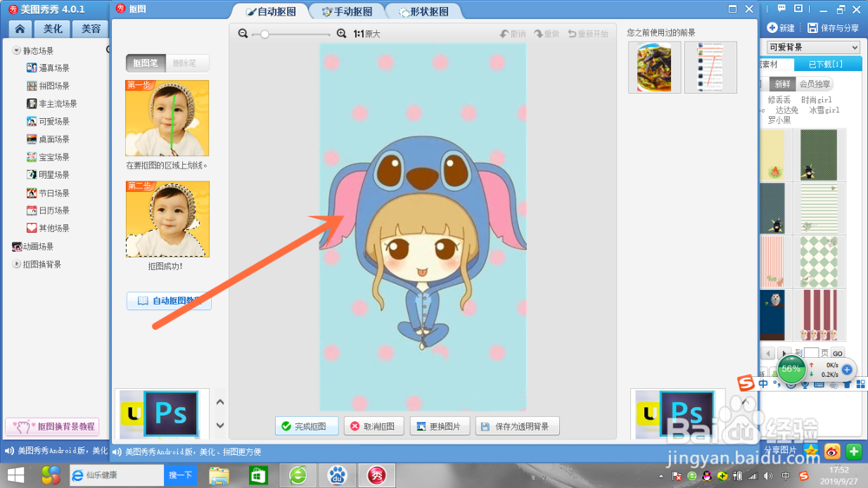Screen dimensions: 868x488
Task: Select 非主流场景 in scene list
Action: click(x=52, y=103)
